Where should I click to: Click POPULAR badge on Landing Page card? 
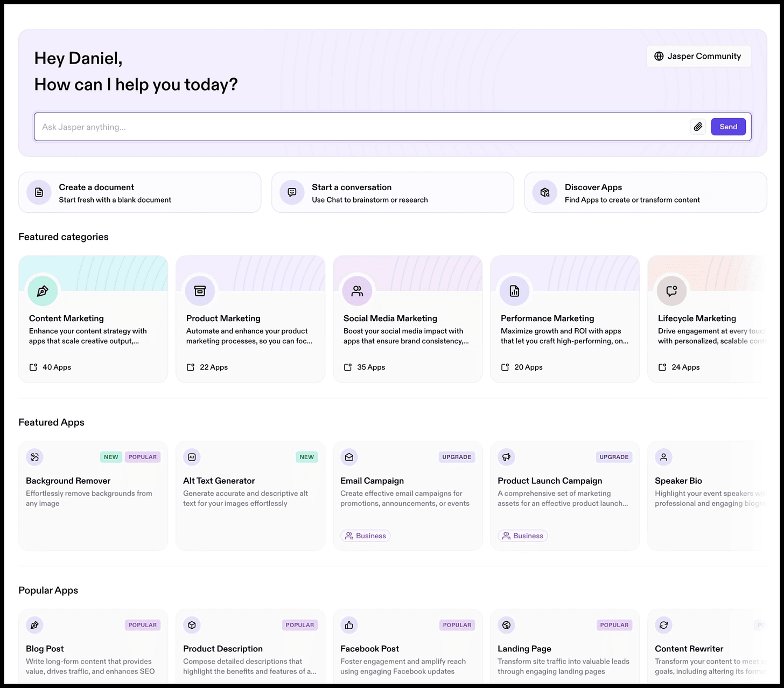point(614,625)
